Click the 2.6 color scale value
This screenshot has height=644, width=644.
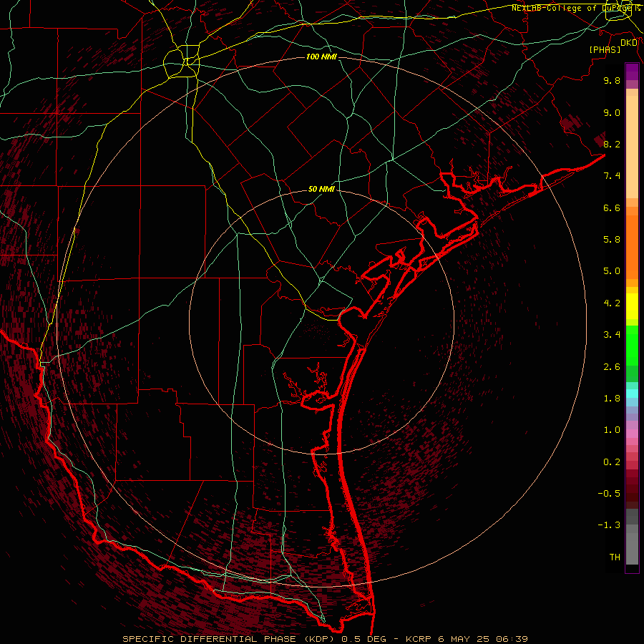point(612,367)
